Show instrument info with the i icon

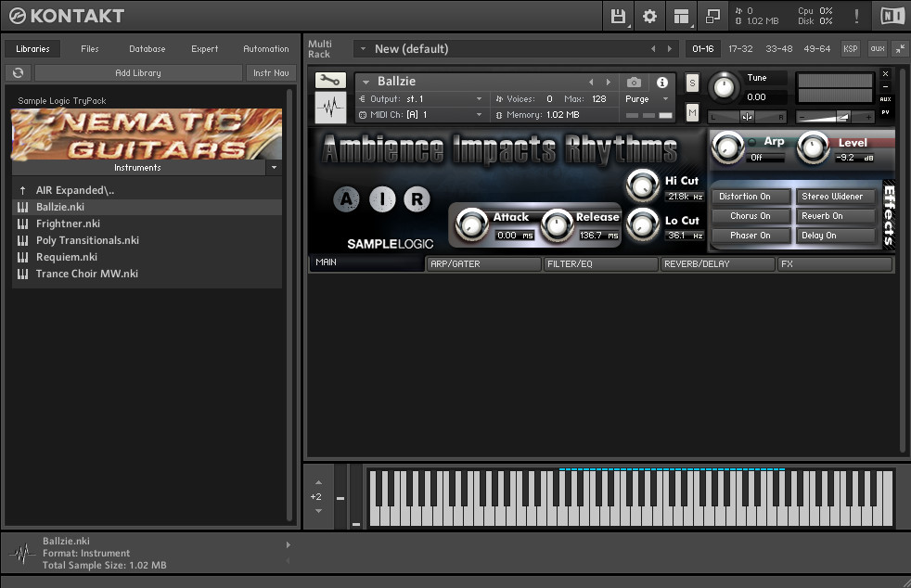(x=661, y=82)
